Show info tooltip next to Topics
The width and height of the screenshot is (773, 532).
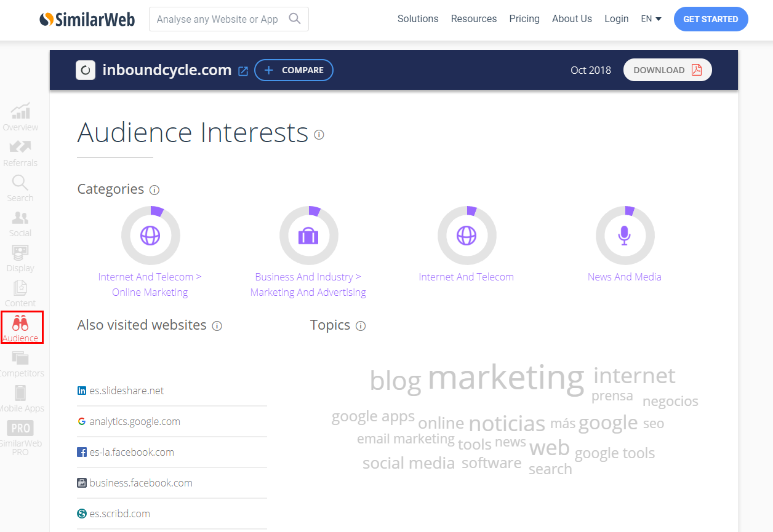361,326
